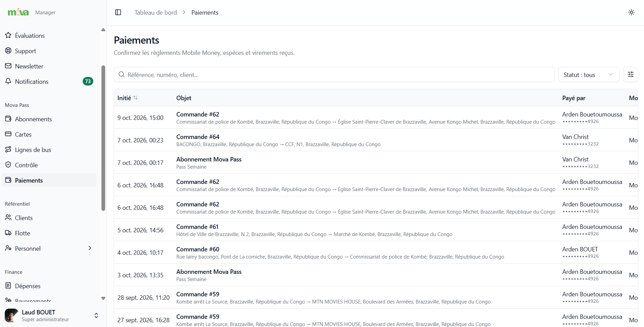Click the 73 notifications badge
644x327 pixels.
(x=88, y=81)
